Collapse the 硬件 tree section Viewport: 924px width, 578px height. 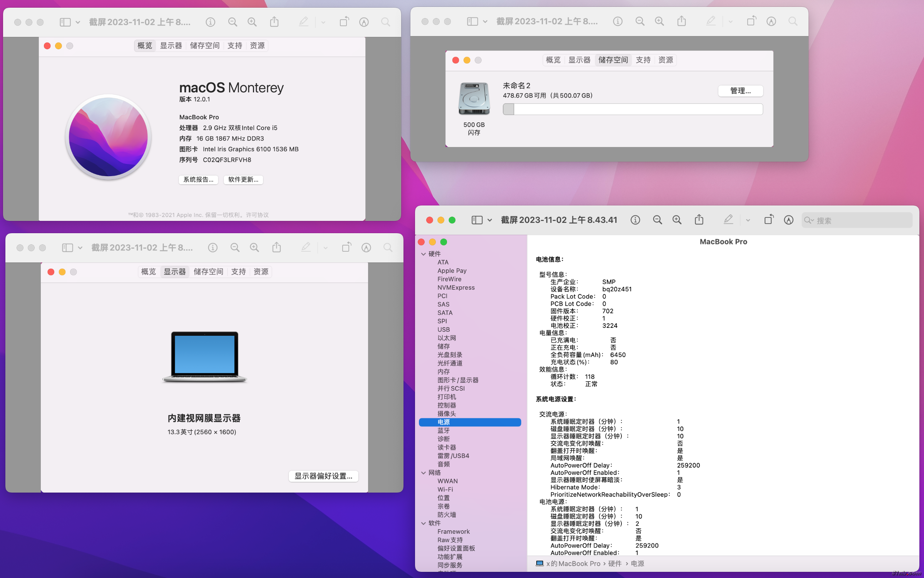click(423, 254)
